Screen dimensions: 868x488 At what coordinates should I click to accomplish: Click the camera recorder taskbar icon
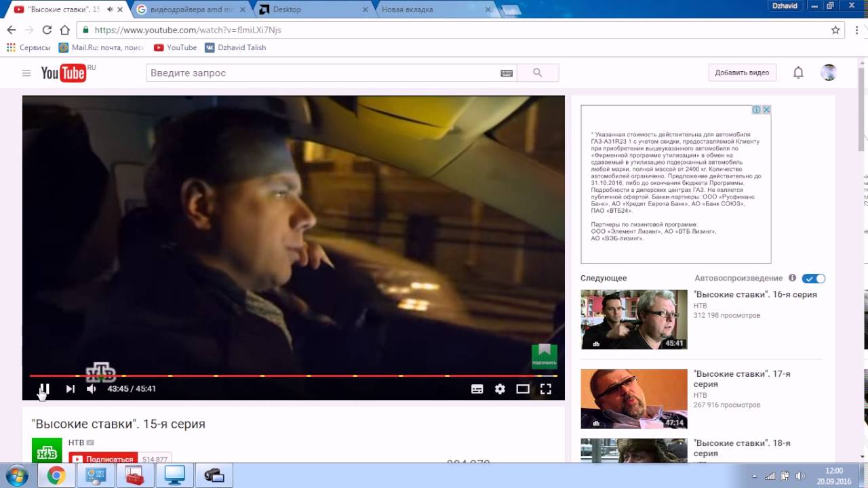coord(214,476)
